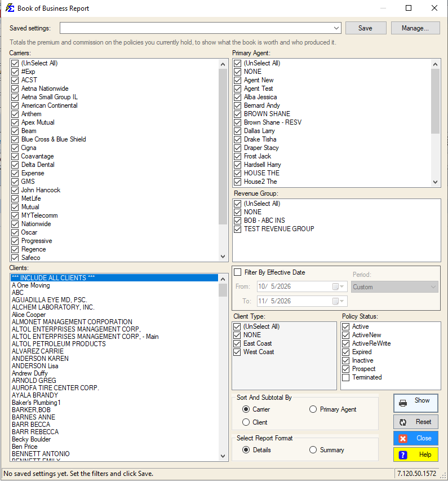The height and width of the screenshot is (481, 448).
Task: Open the From date calendar picker icon
Action: coord(339,286)
